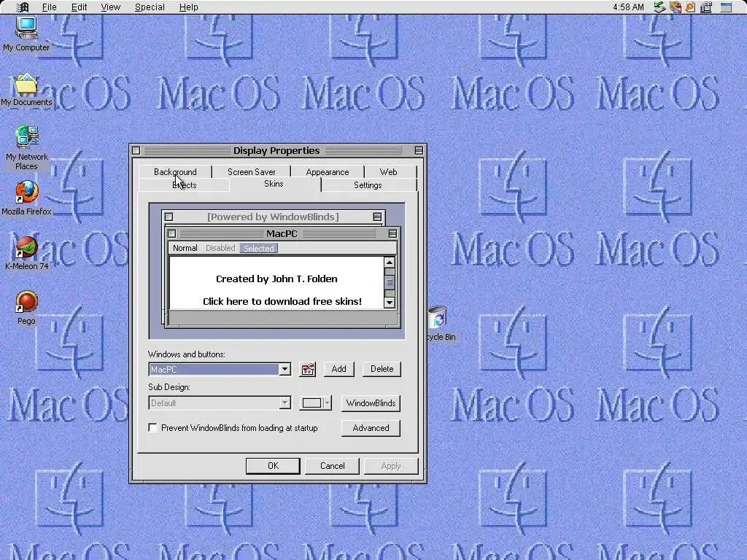Open Advanced options
The width and height of the screenshot is (747, 560).
pyautogui.click(x=371, y=427)
